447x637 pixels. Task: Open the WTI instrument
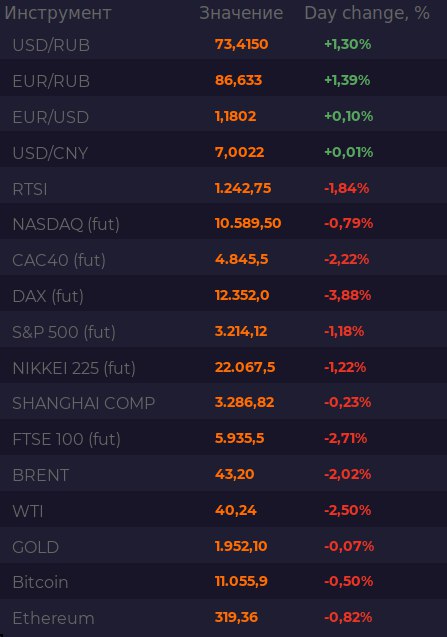[x=224, y=511]
